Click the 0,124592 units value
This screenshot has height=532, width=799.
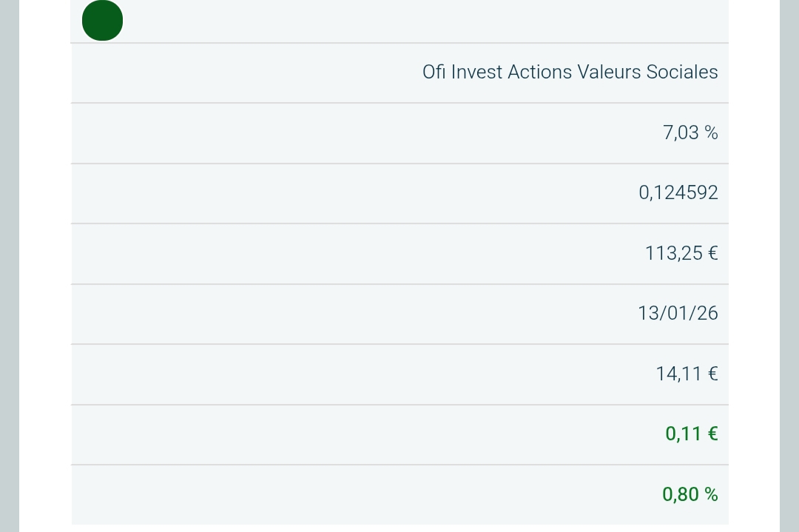tap(678, 193)
